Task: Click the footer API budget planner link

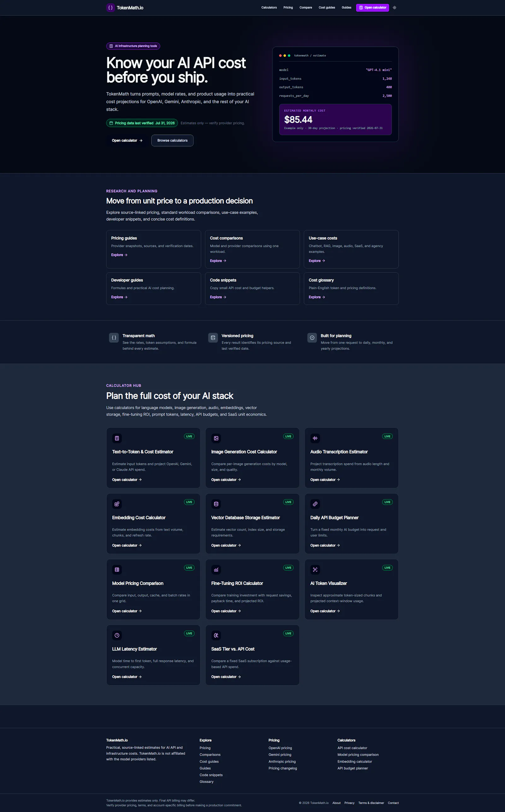Action: tap(353, 768)
